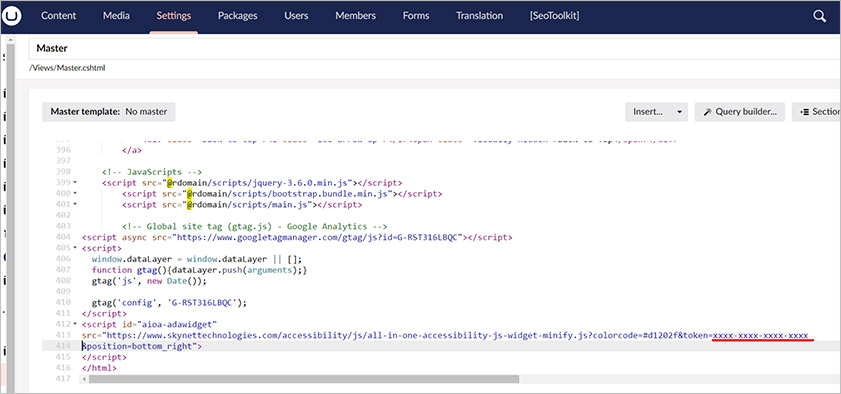This screenshot has height=394, width=841.
Task: Click the Sections button
Action: click(816, 112)
